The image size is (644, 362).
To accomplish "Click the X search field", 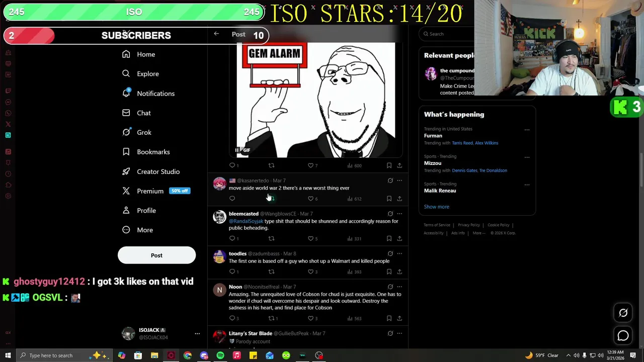I will click(448, 34).
